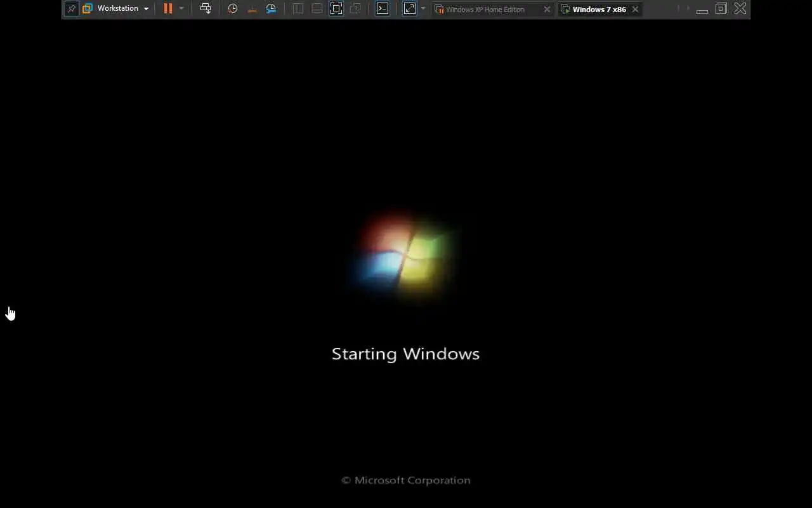Open the console view icon
The height and width of the screenshot is (508, 812).
point(383,9)
